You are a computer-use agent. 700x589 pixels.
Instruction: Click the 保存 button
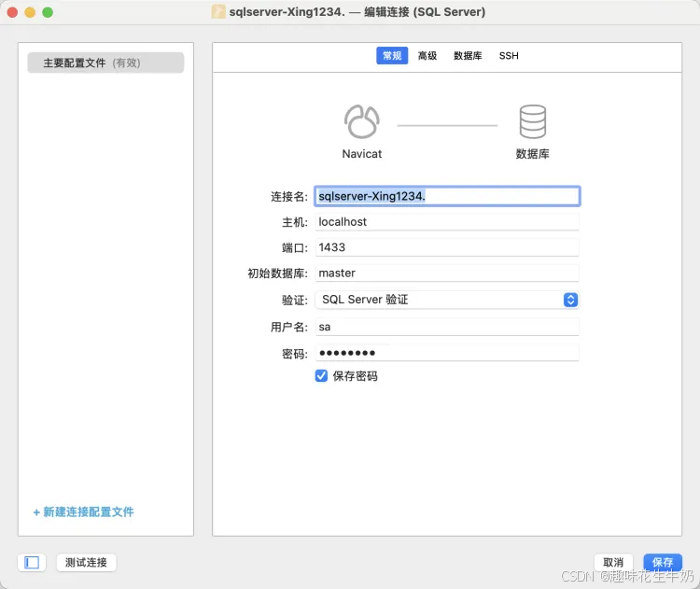663,562
